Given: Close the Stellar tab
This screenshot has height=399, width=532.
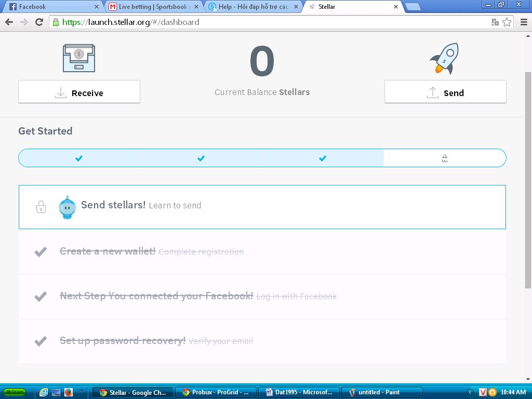Looking at the screenshot, I should click(395, 7).
